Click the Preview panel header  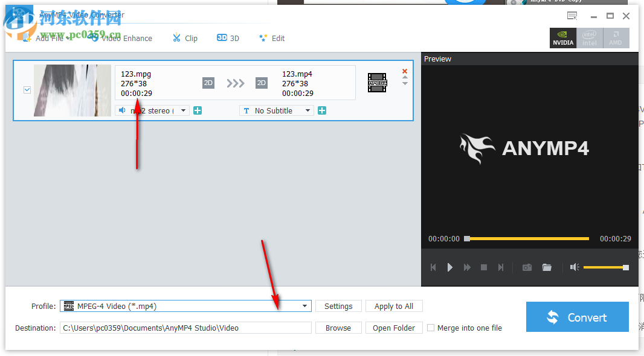point(529,59)
